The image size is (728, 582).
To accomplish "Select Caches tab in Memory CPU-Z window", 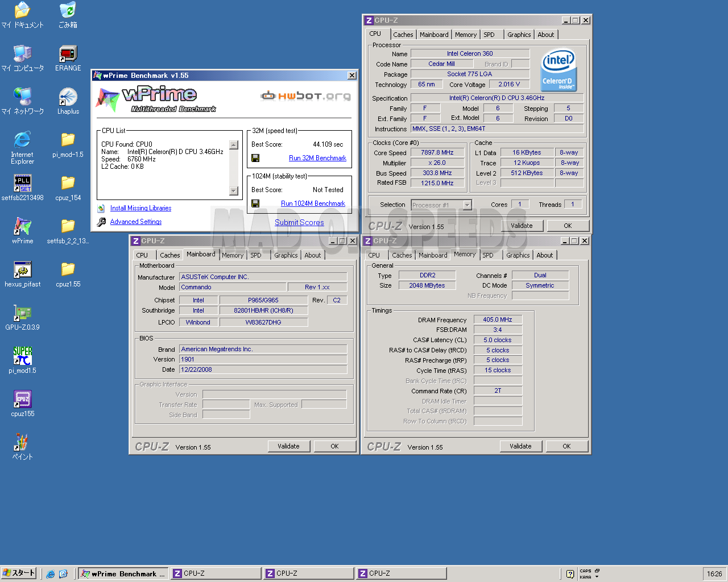I will pos(402,255).
